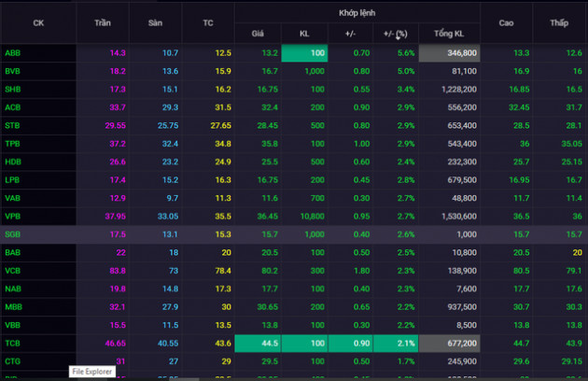Click the Khớp lệnh group header
Screen dimensions: 588x381
point(357,13)
